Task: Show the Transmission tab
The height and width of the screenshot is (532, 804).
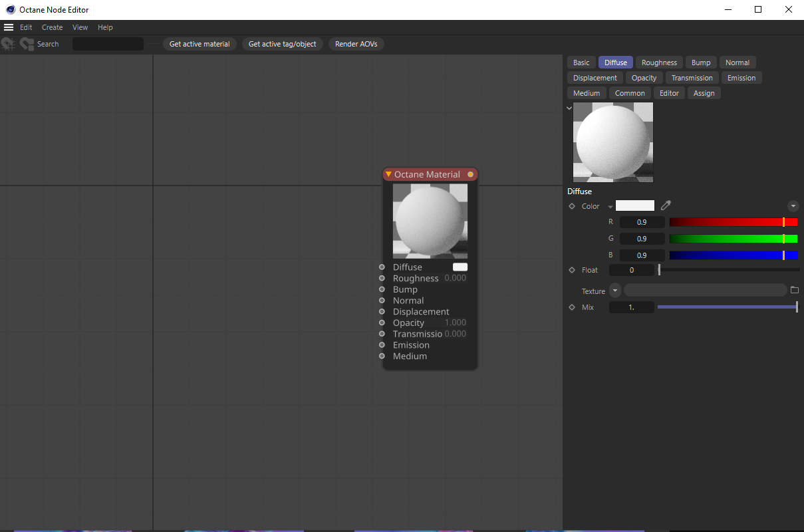Action: pyautogui.click(x=692, y=78)
